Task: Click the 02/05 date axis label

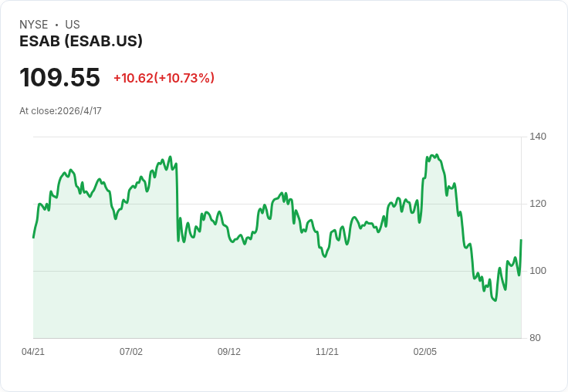Action: pyautogui.click(x=425, y=352)
